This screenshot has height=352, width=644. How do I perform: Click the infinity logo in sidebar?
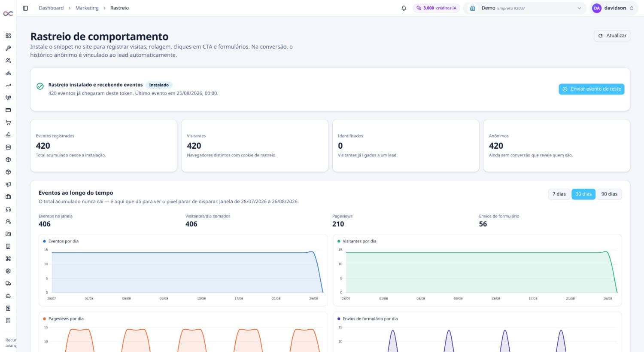(x=8, y=14)
